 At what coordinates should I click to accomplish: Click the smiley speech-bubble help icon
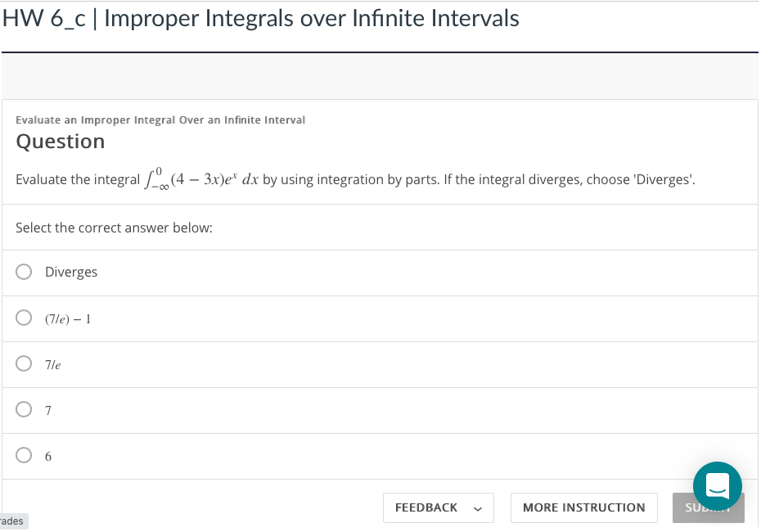click(717, 485)
